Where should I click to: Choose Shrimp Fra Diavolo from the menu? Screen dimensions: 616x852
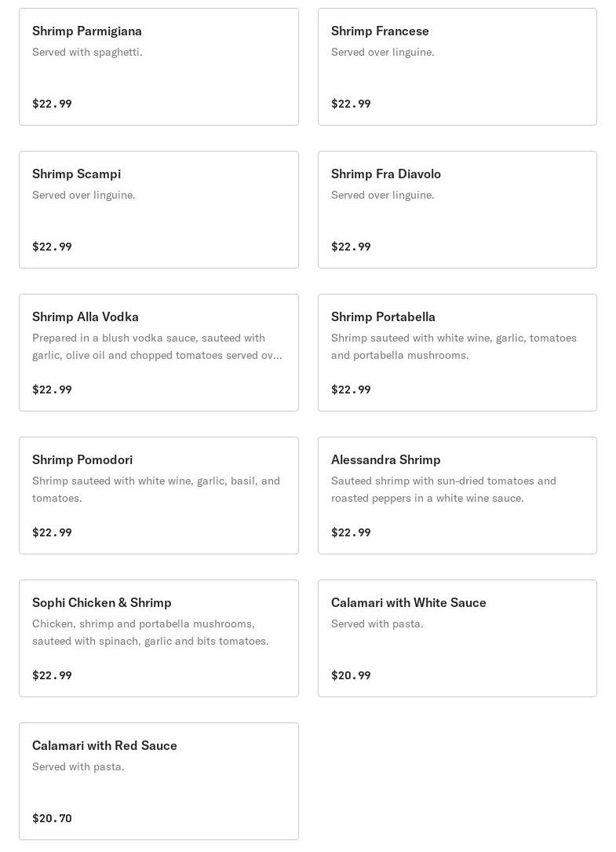385,174
